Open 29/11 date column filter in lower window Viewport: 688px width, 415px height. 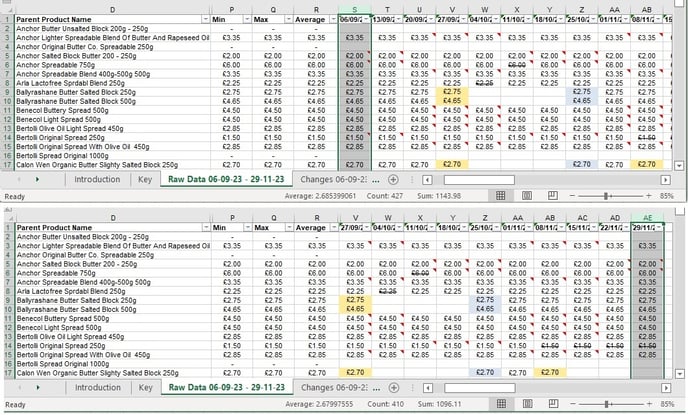tap(659, 228)
